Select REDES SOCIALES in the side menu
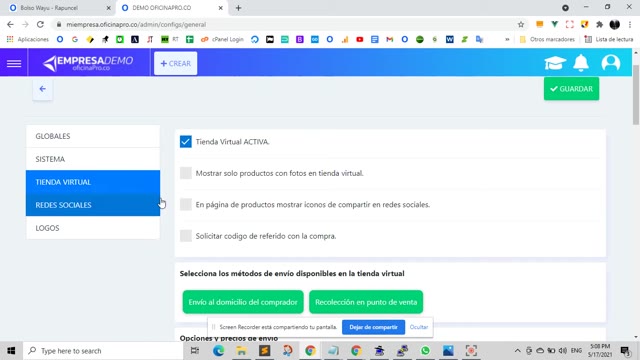This screenshot has height=360, width=640. (x=93, y=204)
